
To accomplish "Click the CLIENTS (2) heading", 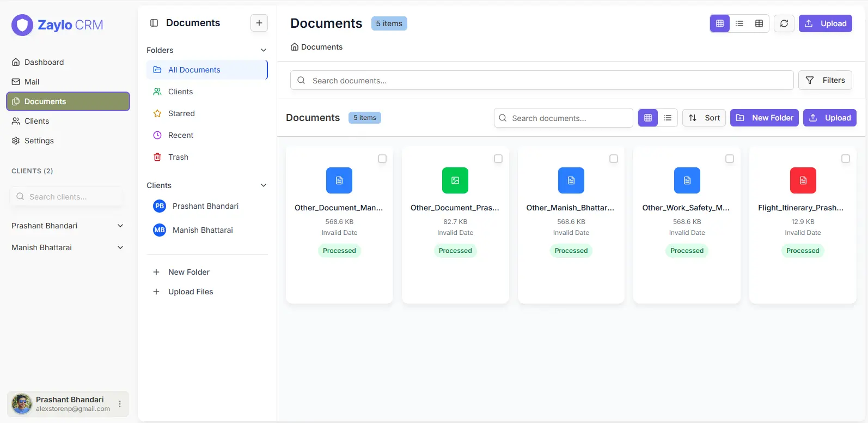I will click(32, 171).
